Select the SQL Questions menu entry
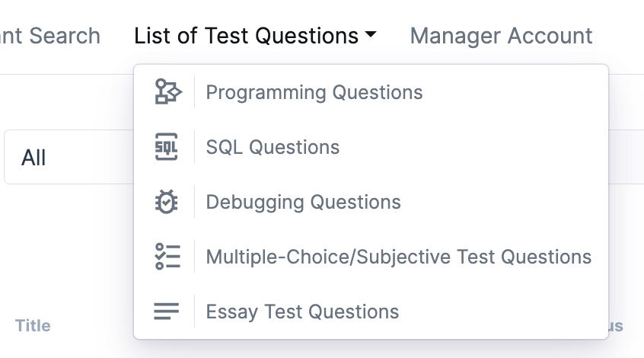The width and height of the screenshot is (644, 358). pyautogui.click(x=371, y=147)
